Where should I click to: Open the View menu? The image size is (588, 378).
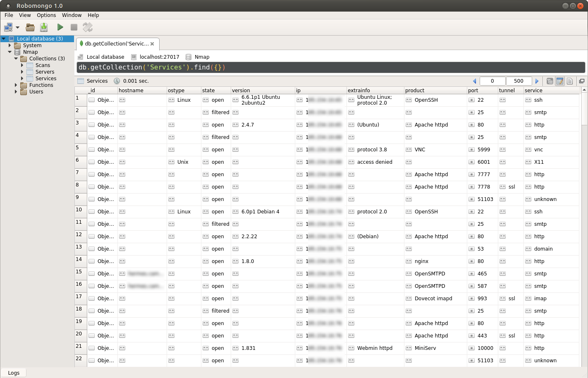25,15
